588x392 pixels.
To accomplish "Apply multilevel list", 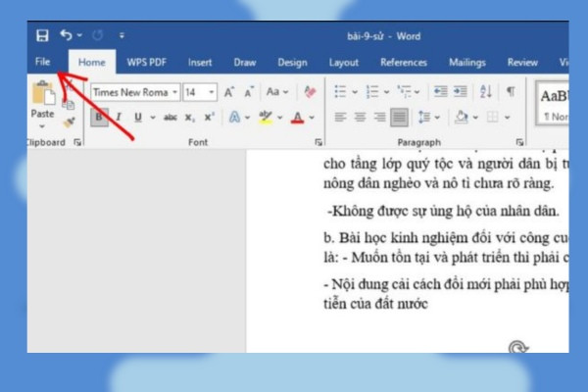I will 405,92.
